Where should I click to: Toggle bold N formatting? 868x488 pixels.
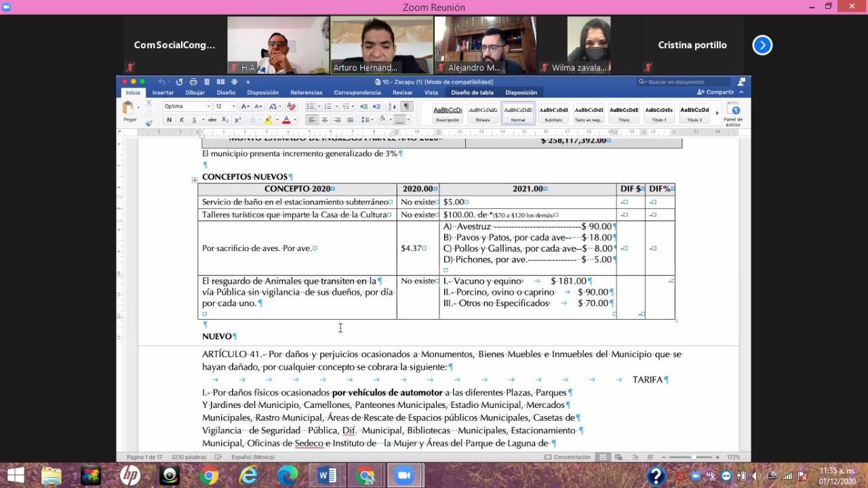(x=170, y=120)
